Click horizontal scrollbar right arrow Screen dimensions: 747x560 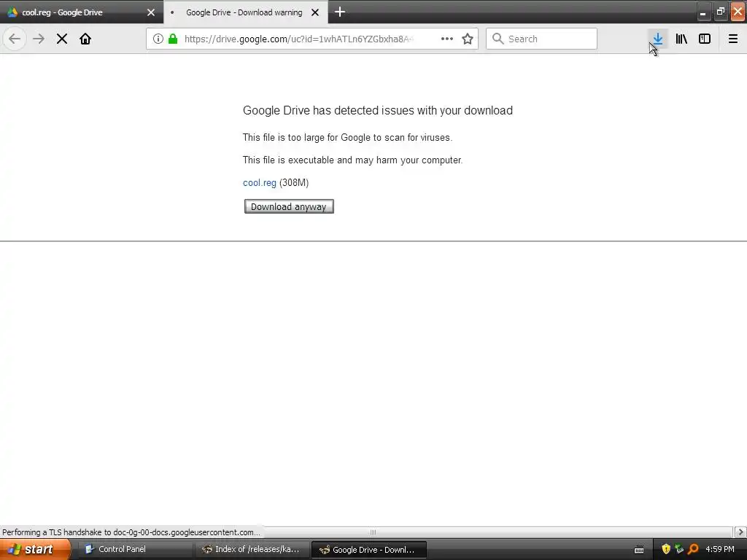[740, 532]
